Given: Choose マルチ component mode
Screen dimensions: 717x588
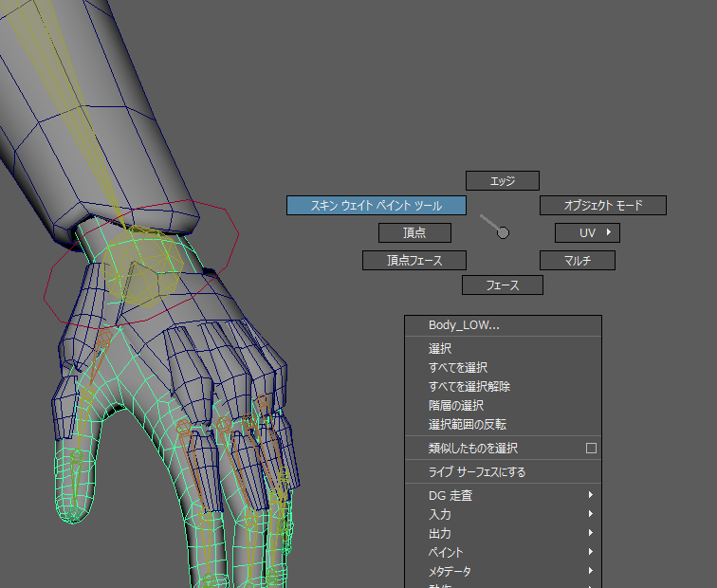Looking at the screenshot, I should pyautogui.click(x=578, y=260).
